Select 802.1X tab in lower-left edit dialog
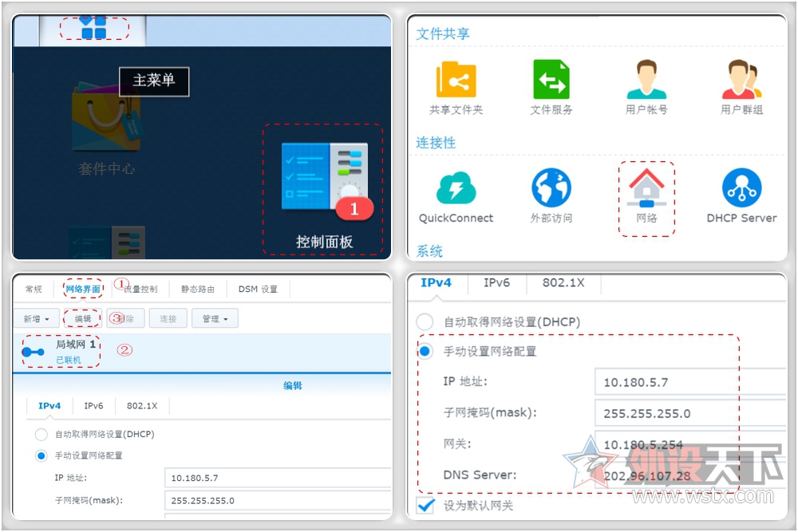 [142, 406]
